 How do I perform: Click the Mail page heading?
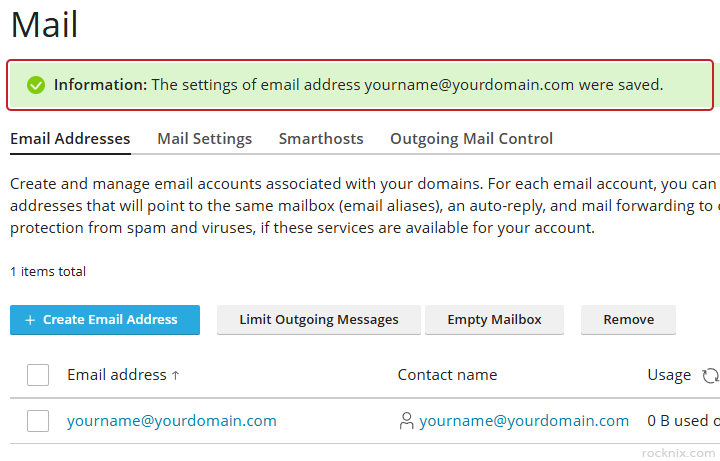click(x=44, y=24)
